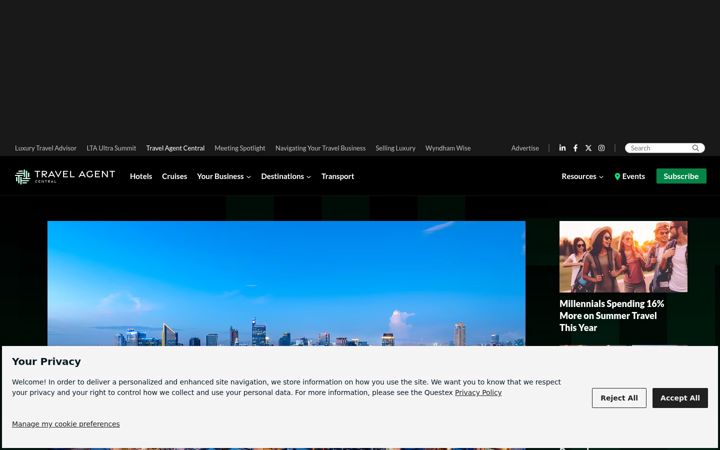Image resolution: width=720 pixels, height=450 pixels.
Task: Open the Instagram social icon
Action: [601, 148]
